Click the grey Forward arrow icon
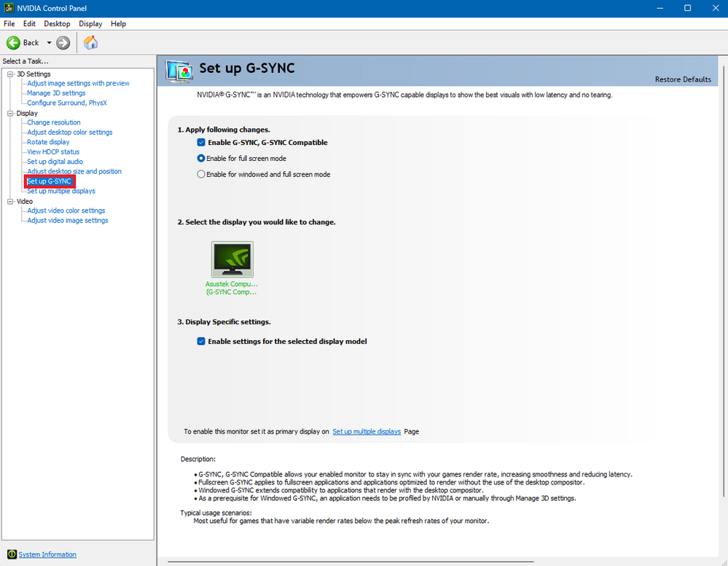The image size is (728, 566). click(x=63, y=43)
